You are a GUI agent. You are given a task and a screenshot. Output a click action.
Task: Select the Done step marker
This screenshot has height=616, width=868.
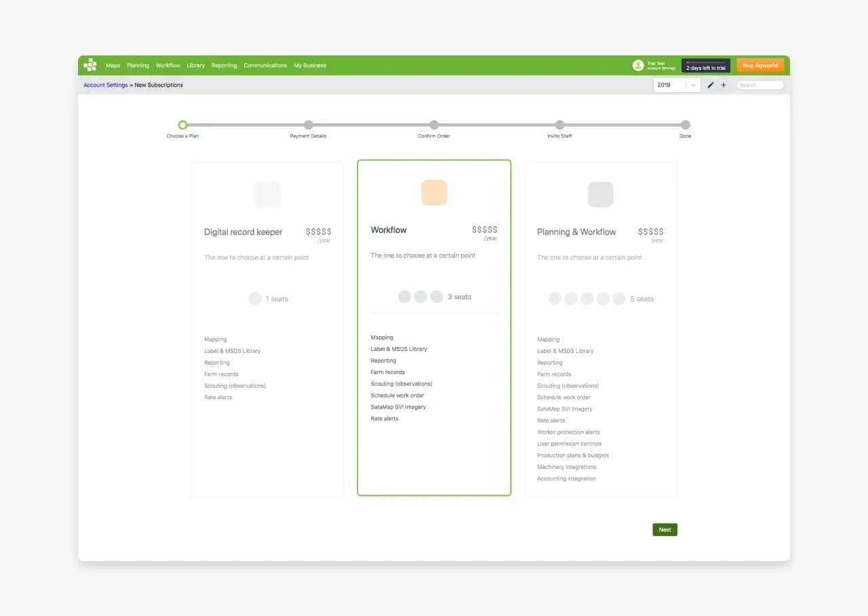686,125
